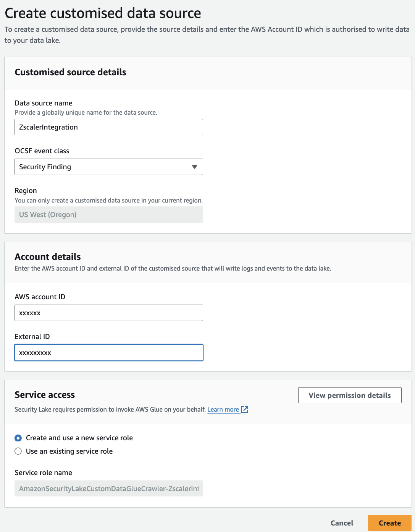This screenshot has height=532, width=415.
Task: Click the Service access section heading
Action: click(44, 395)
